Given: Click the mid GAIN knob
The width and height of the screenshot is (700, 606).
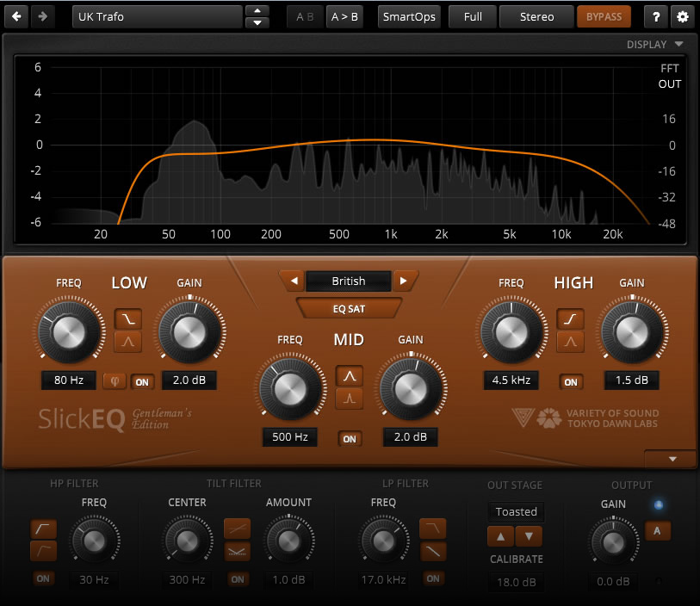Looking at the screenshot, I should [x=411, y=389].
